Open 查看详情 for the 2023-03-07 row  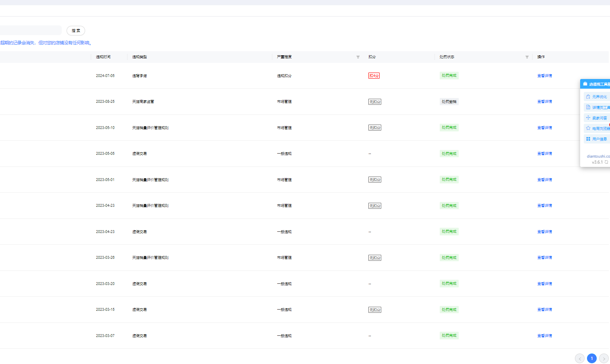(x=545, y=336)
